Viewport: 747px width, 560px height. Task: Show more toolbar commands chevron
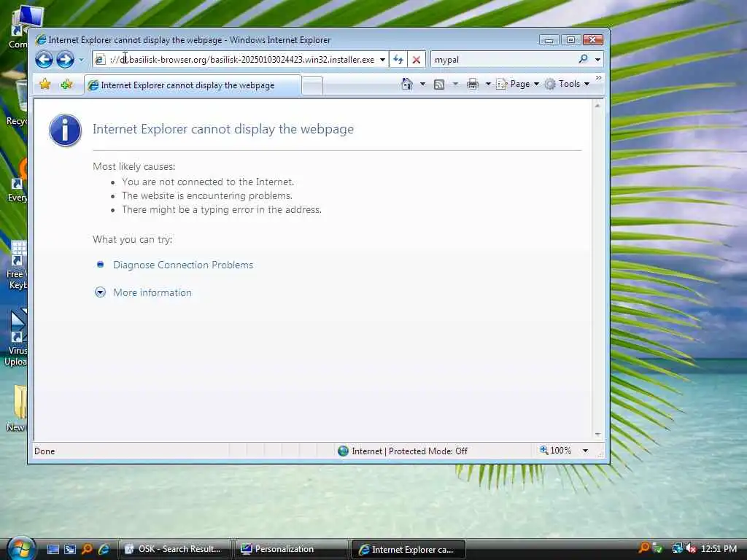599,77
